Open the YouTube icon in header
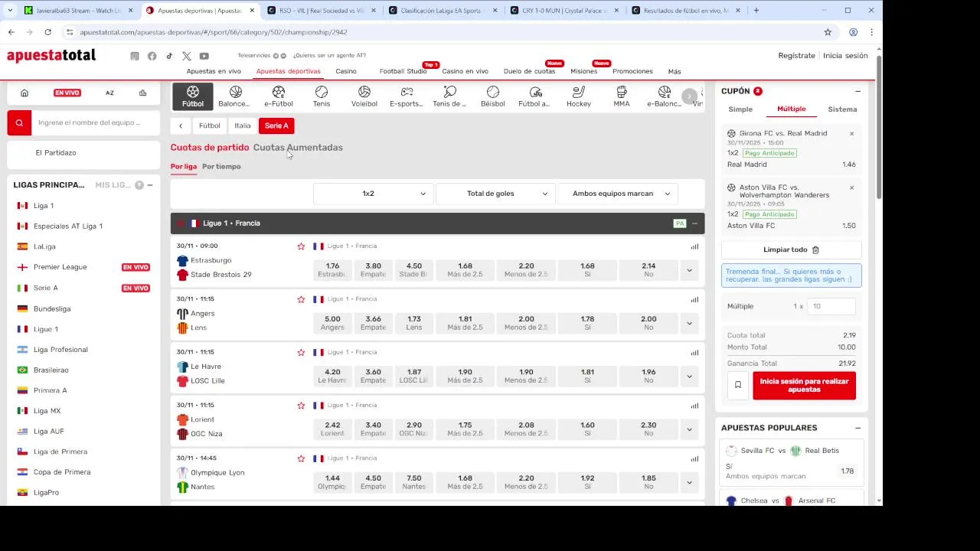 coord(204,56)
